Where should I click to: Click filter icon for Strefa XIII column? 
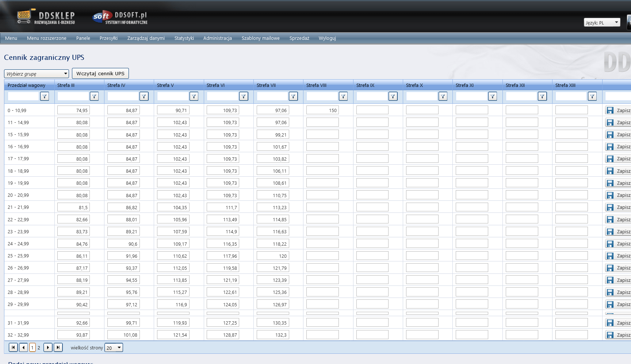[592, 96]
